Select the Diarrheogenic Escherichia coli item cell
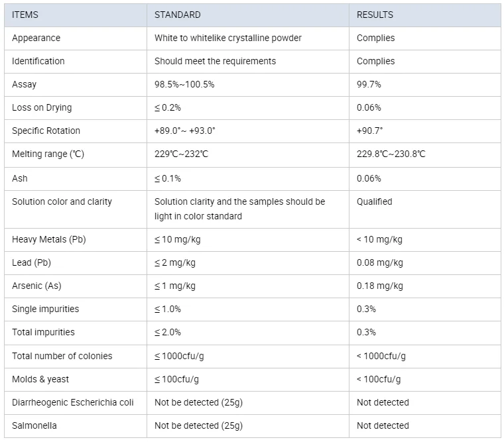This screenshot has height=442, width=504. (x=73, y=402)
